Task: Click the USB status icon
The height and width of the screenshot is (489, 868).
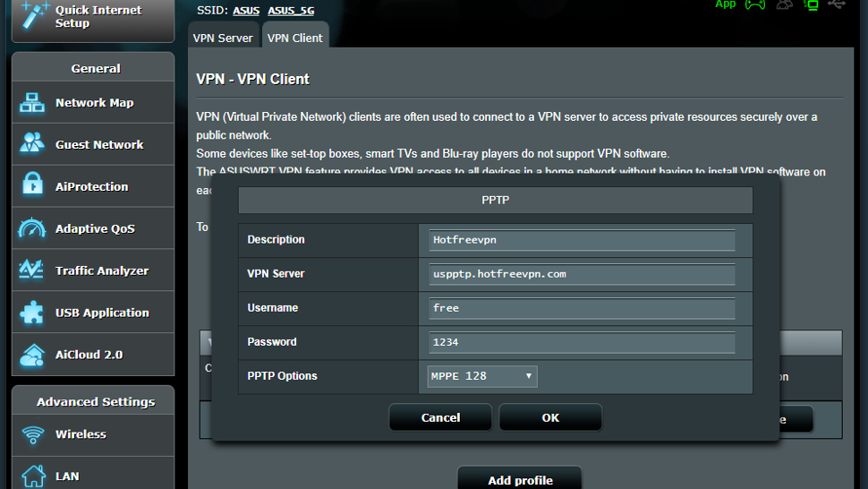Action: pos(837,4)
